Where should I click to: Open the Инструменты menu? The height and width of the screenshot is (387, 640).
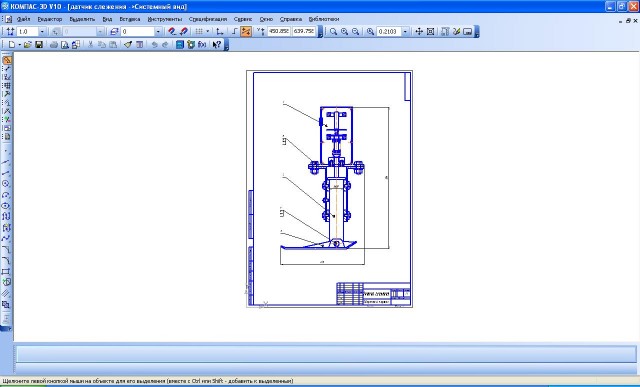[165, 19]
